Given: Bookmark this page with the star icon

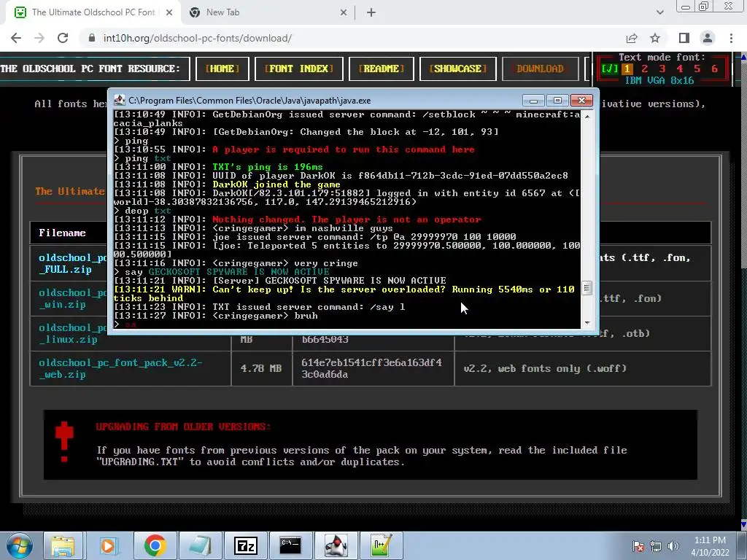Looking at the screenshot, I should click(x=655, y=38).
